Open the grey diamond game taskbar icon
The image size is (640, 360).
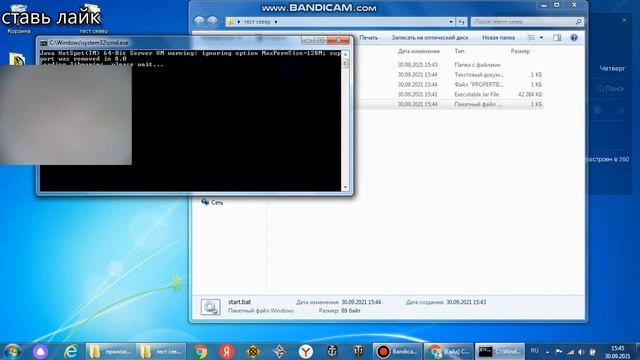tap(279, 351)
